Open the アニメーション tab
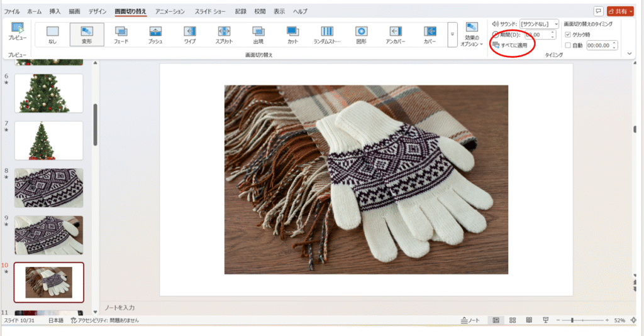Image resolution: width=644 pixels, height=336 pixels. (170, 11)
